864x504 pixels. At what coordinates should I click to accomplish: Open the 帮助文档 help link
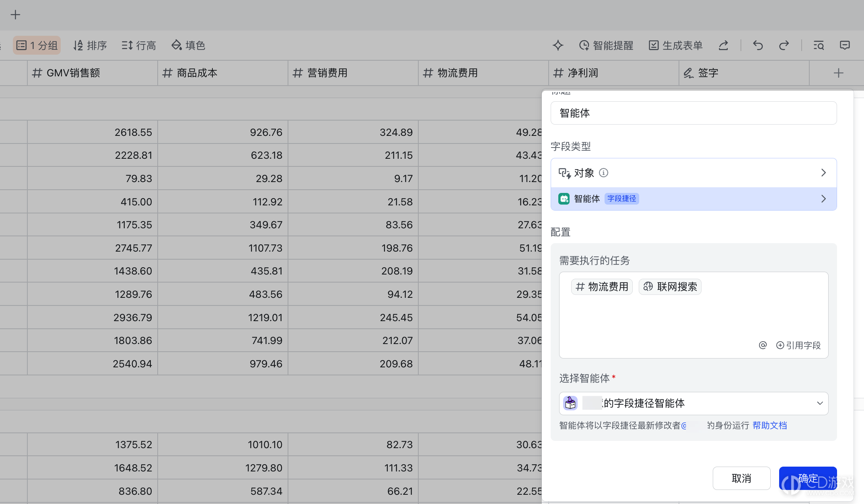pos(769,426)
